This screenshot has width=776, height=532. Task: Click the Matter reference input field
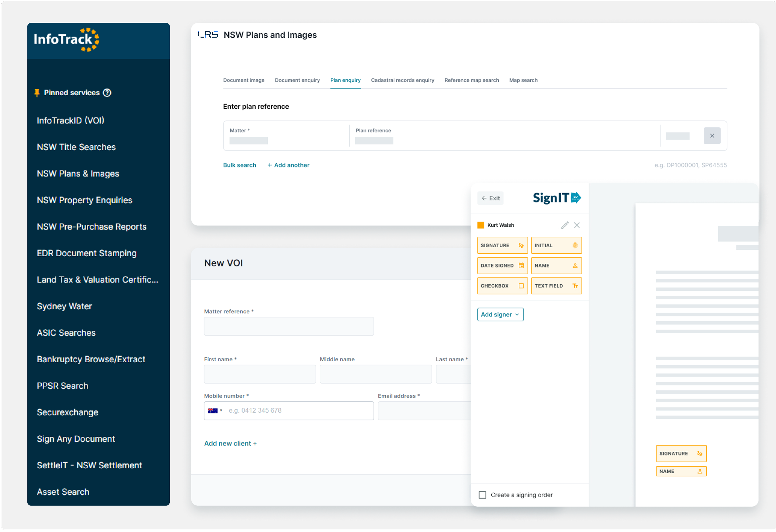tap(288, 326)
